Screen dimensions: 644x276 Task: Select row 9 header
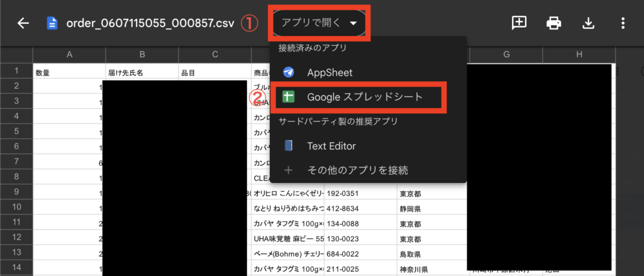click(x=16, y=192)
